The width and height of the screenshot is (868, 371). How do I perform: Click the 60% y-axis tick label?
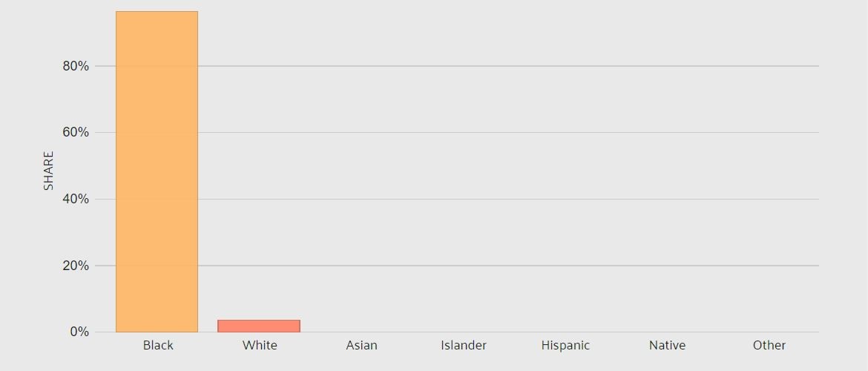click(76, 132)
